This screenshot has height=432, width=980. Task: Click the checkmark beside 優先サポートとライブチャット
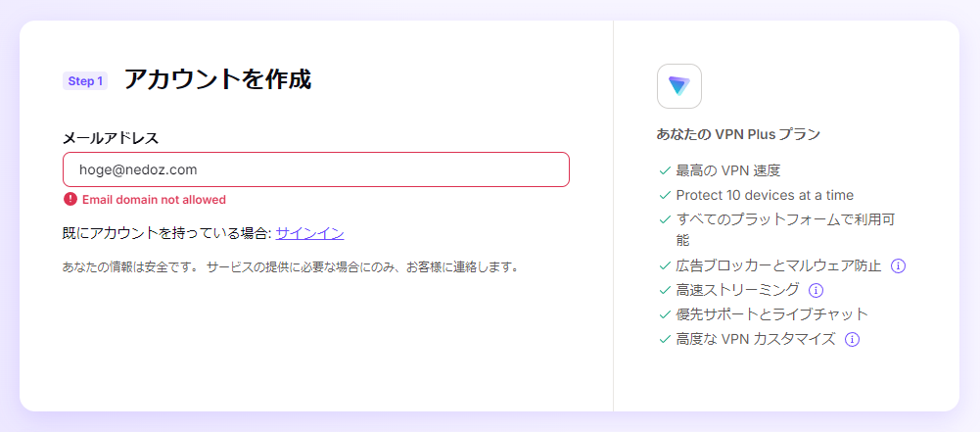pyautogui.click(x=665, y=314)
